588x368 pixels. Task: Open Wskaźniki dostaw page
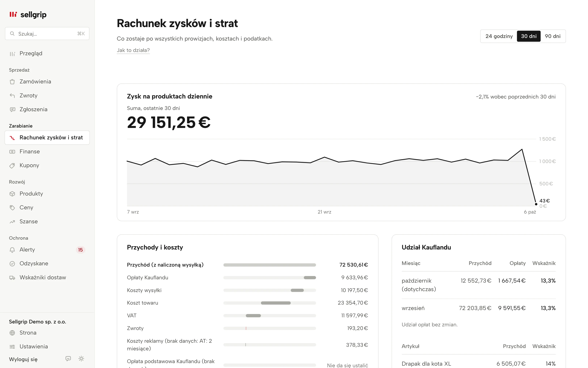pos(47,277)
